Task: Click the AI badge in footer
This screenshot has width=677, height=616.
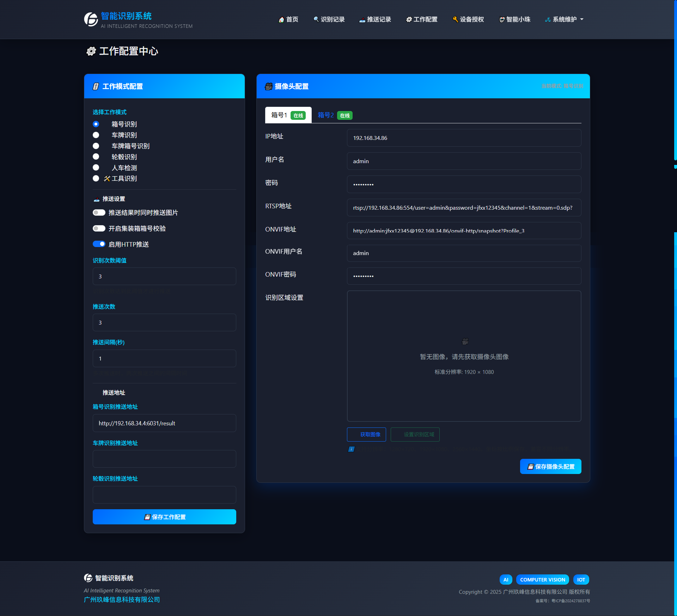Action: tap(506, 580)
